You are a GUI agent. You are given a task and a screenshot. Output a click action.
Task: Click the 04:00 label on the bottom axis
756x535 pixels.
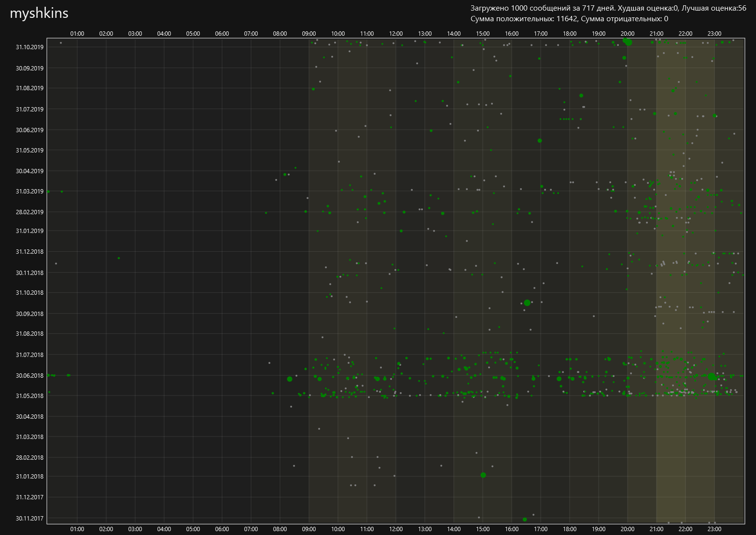(164, 529)
